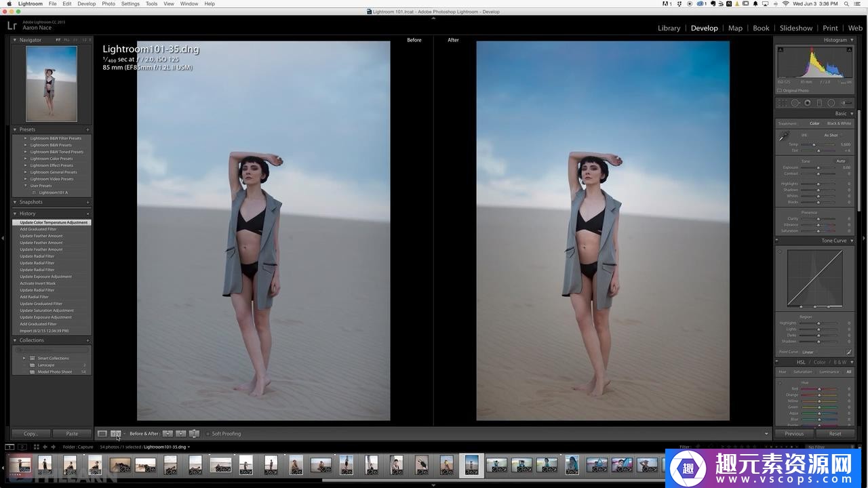Activate the Crop Overlay tool
The height and width of the screenshot is (488, 868).
pos(783,103)
